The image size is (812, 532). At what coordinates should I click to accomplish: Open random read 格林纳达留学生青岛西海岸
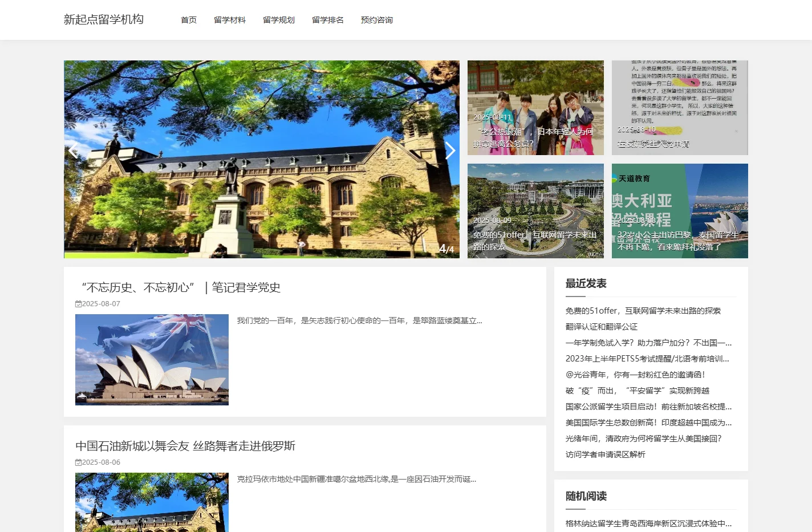649,523
